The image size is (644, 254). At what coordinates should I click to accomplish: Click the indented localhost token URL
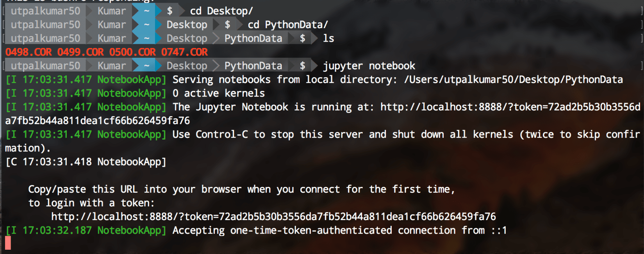point(273,217)
